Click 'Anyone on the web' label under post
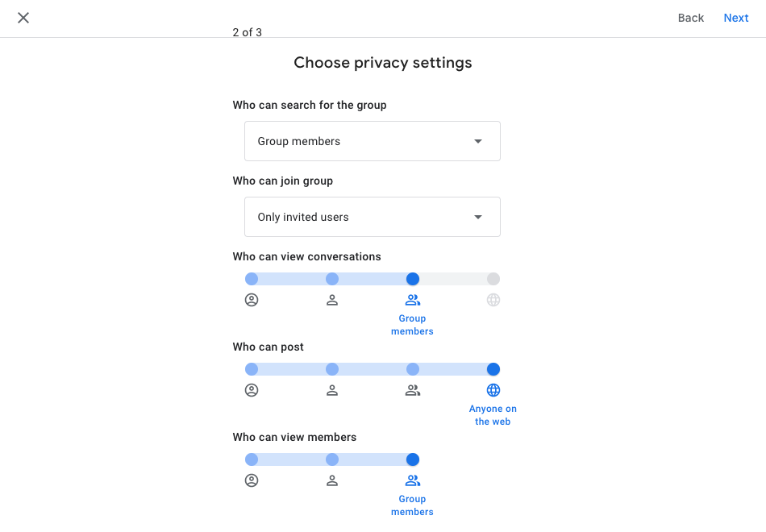 point(493,415)
